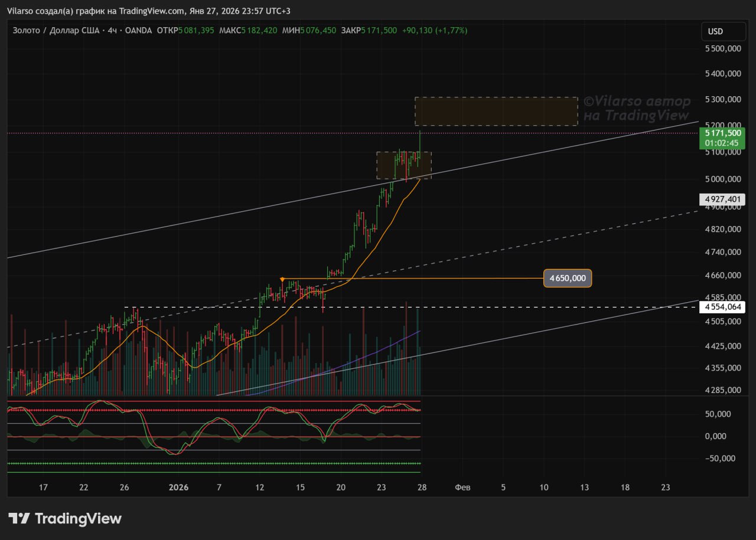Select the upper dashed target zone rectangle
Viewport: 756px width, 540px height.
point(496,111)
